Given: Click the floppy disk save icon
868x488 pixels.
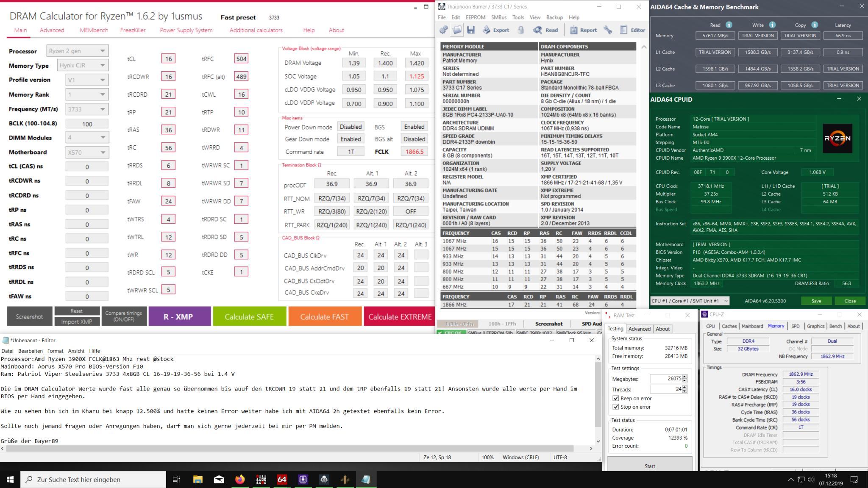Looking at the screenshot, I should point(470,30).
